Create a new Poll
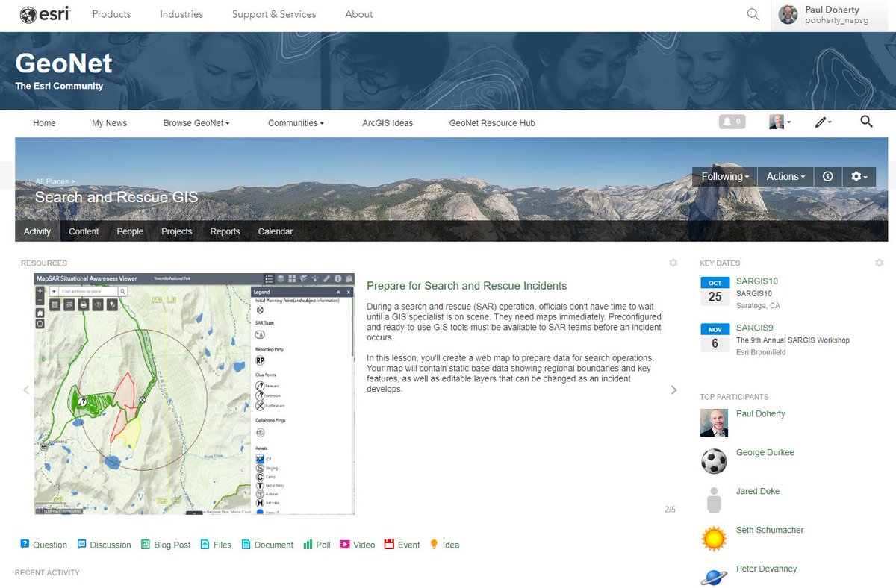This screenshot has width=896, height=588. pos(317,545)
